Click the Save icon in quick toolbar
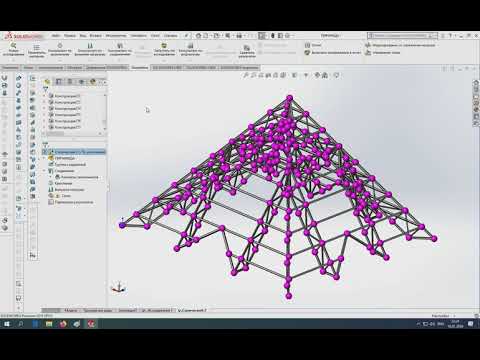 tap(228, 35)
